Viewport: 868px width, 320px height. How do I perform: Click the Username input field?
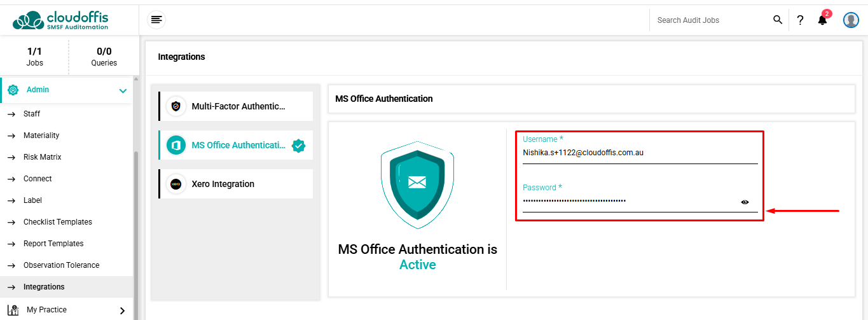pyautogui.click(x=640, y=153)
